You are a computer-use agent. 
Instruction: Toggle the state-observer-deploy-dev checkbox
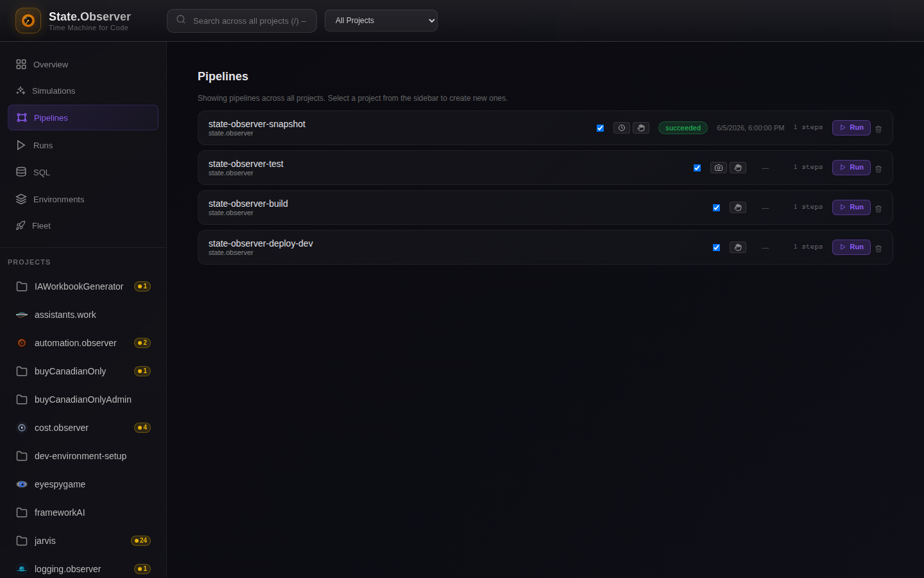pyautogui.click(x=716, y=247)
